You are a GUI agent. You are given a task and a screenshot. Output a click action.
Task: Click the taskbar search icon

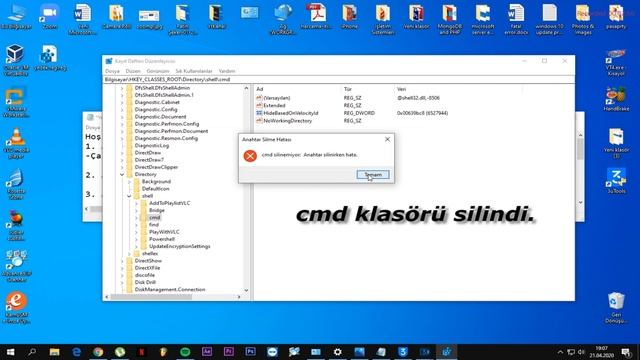tap(32, 352)
